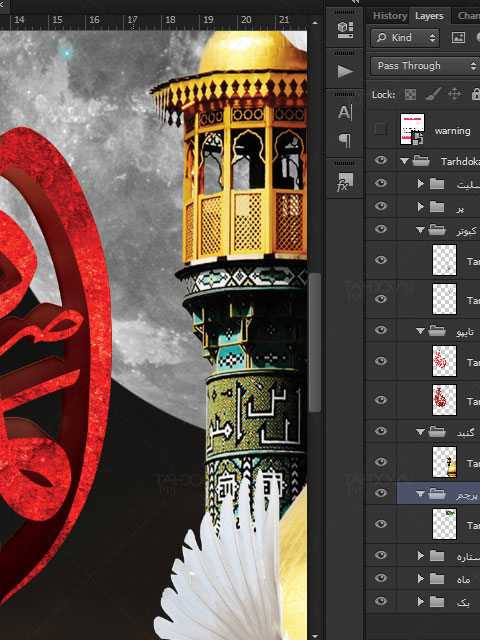Collapse the کبوتر group

pos(420,230)
